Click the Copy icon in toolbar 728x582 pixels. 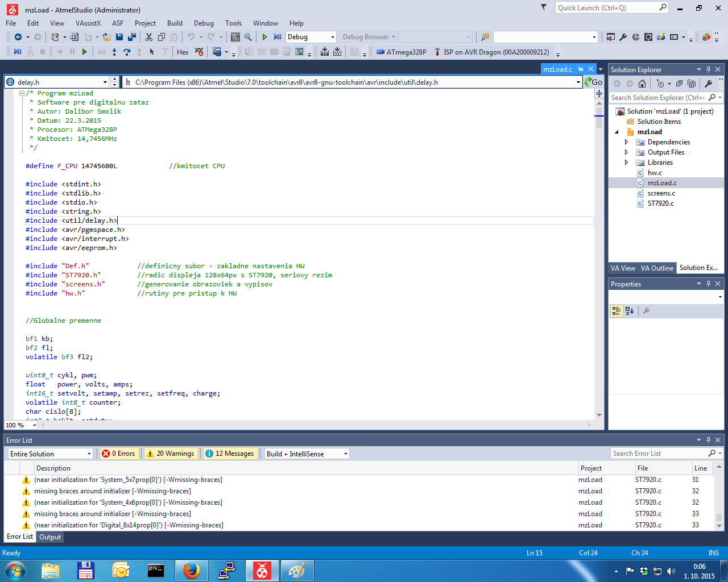pyautogui.click(x=162, y=37)
